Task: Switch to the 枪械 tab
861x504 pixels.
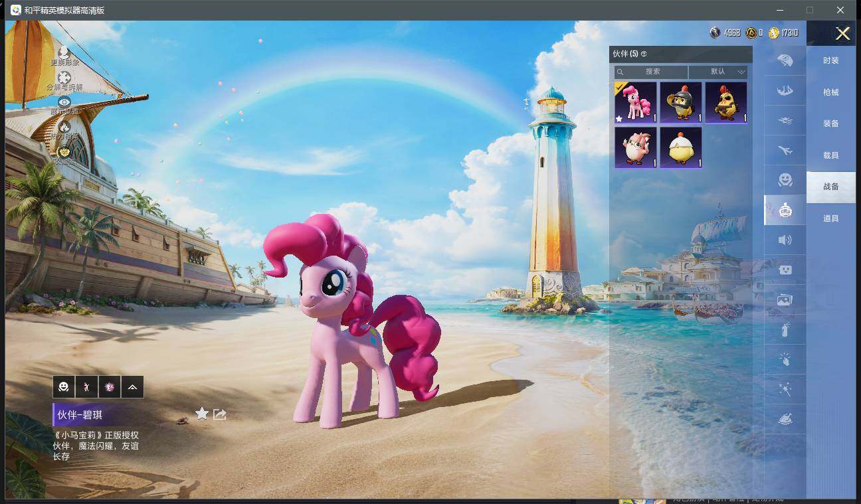Action: (831, 92)
